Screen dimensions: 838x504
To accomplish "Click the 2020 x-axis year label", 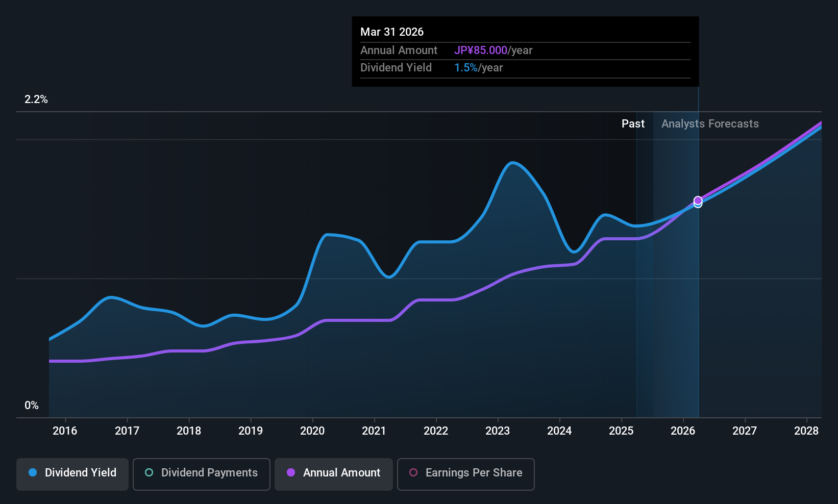I will [x=312, y=431].
